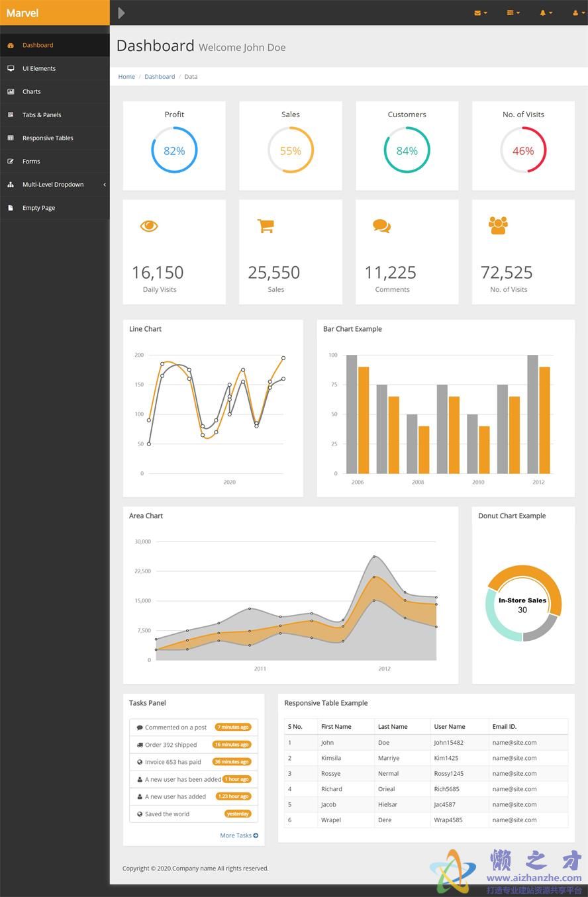Click the users group icon on Visits card
Image resolution: width=588 pixels, height=897 pixels.
[x=498, y=226]
